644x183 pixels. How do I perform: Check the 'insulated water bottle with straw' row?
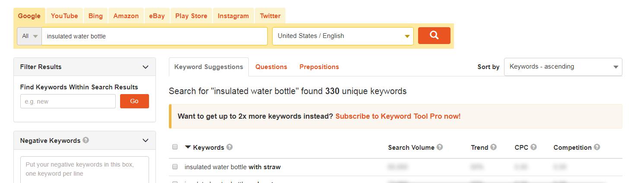pyautogui.click(x=175, y=167)
